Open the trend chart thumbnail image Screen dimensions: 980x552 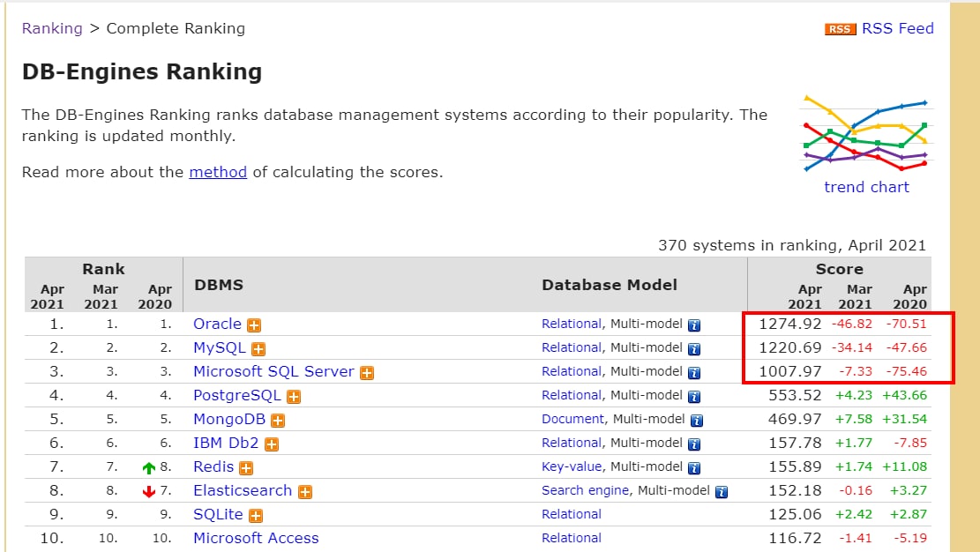(x=866, y=134)
